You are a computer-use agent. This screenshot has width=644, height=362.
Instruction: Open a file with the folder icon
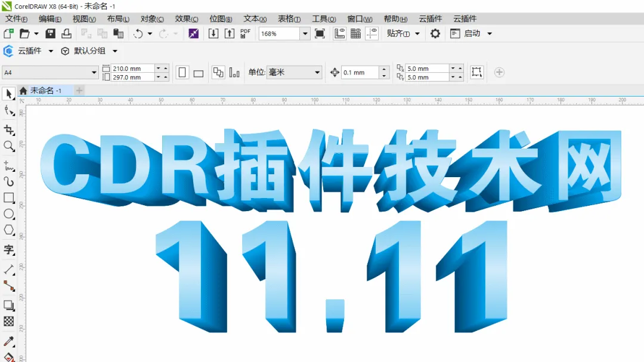tap(24, 33)
